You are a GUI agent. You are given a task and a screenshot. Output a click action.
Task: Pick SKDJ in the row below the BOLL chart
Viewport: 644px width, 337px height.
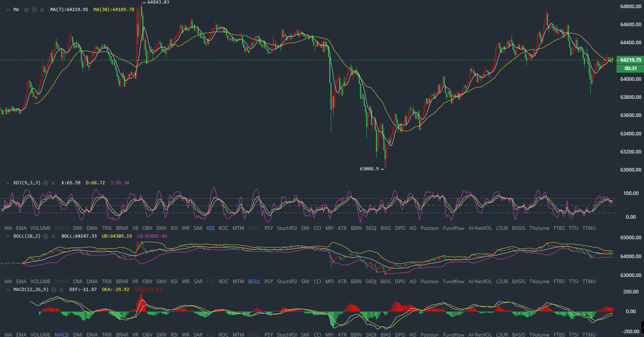tap(371, 282)
